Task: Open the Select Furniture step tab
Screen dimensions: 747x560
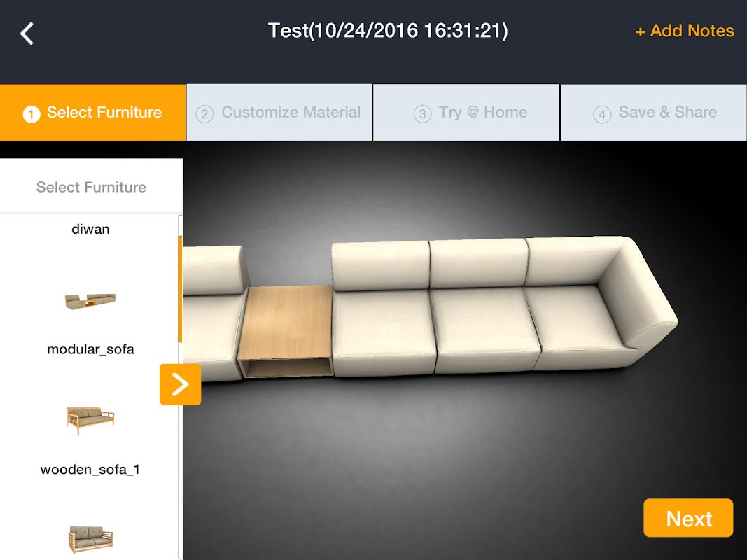Action: 93,113
